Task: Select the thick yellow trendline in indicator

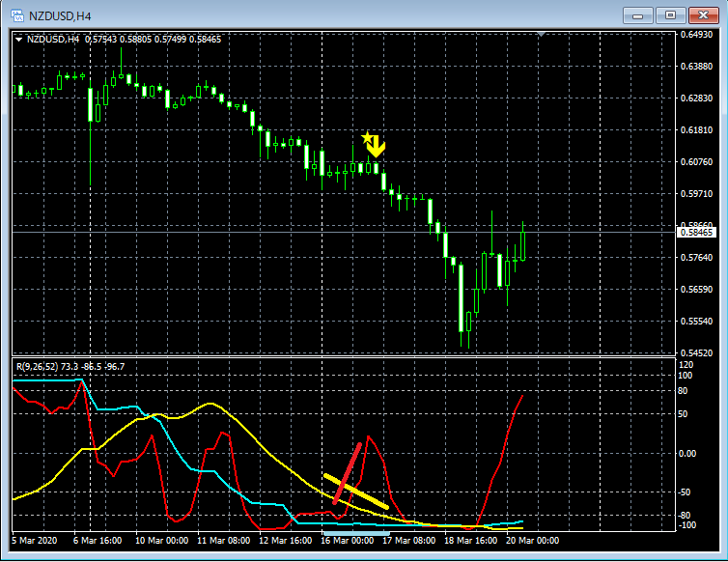Action: [356, 491]
